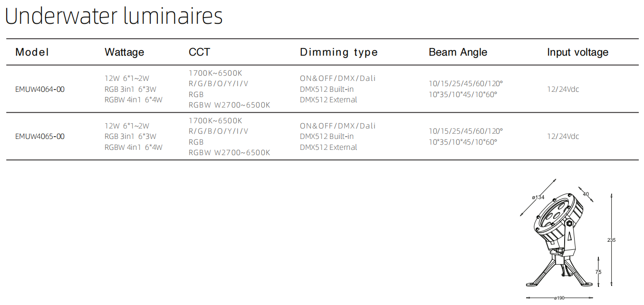
Task: Click the Underwater luminaires page title
Action: (x=114, y=16)
